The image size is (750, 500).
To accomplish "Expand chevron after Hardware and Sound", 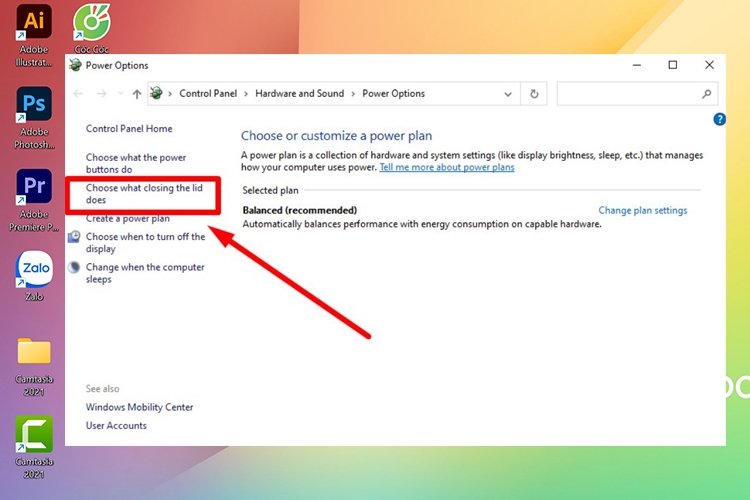I will [353, 94].
